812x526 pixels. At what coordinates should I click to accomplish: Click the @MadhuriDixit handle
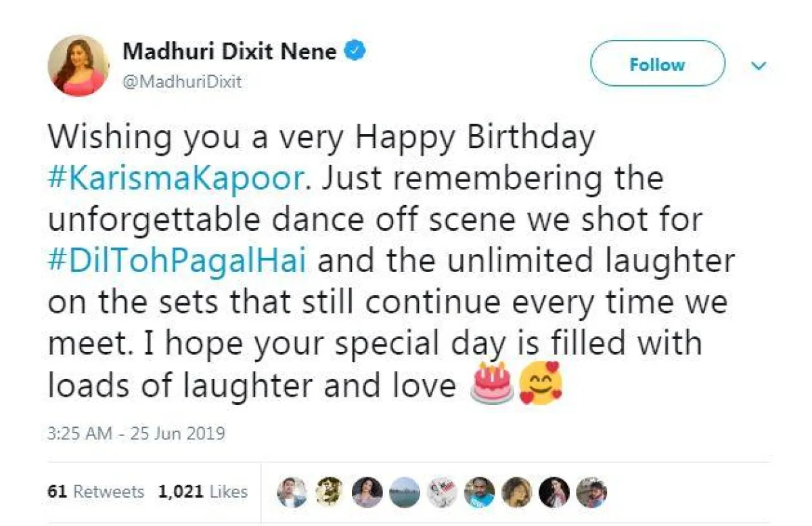click(x=183, y=83)
